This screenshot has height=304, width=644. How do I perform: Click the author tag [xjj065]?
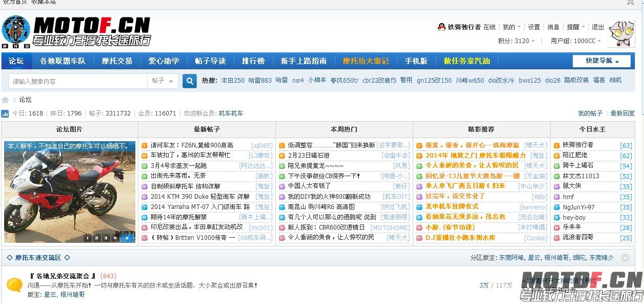point(261,146)
